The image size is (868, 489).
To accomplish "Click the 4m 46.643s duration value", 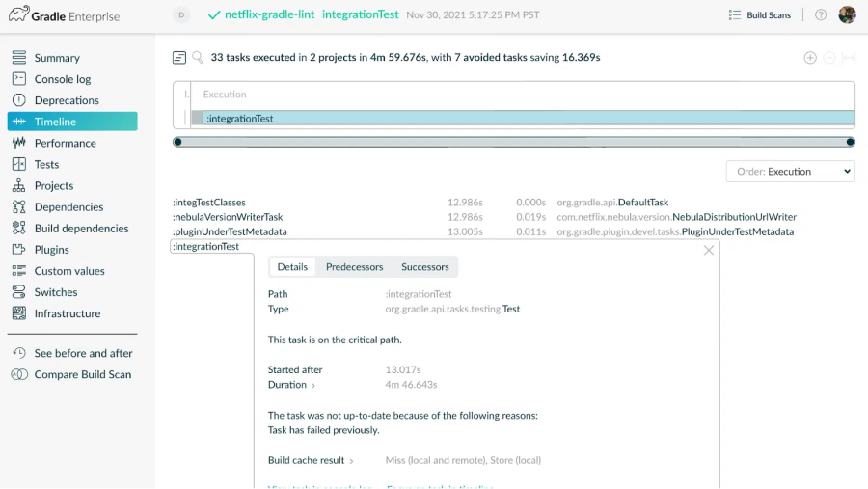I will pyautogui.click(x=411, y=384).
